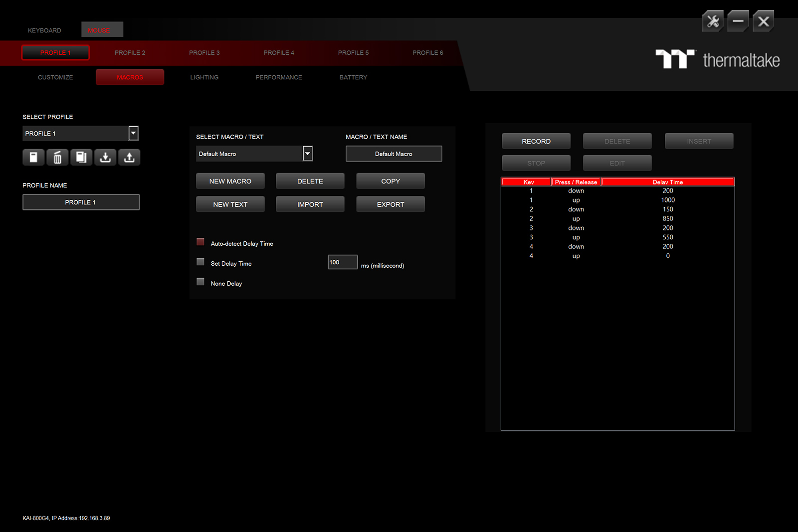Click the delete profile trash icon

tap(57, 158)
